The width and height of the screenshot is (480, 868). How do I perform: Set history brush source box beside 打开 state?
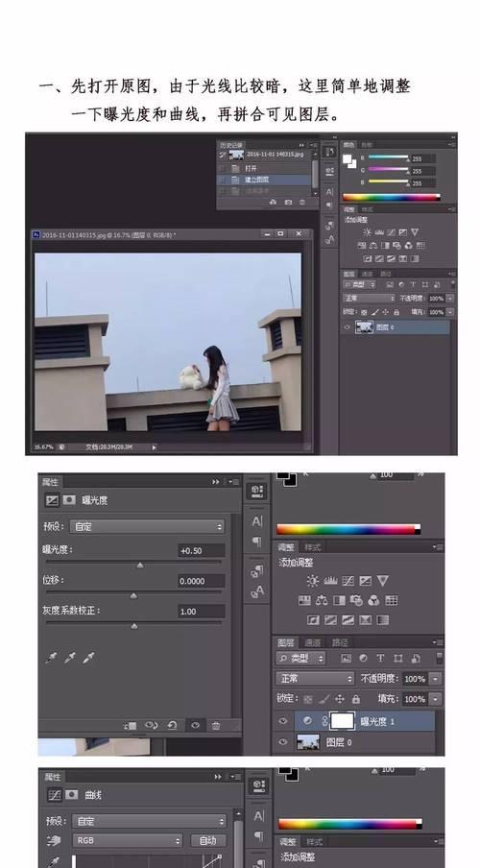223,168
